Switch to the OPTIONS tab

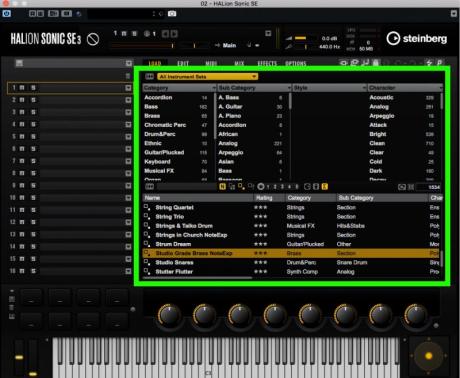click(x=296, y=63)
